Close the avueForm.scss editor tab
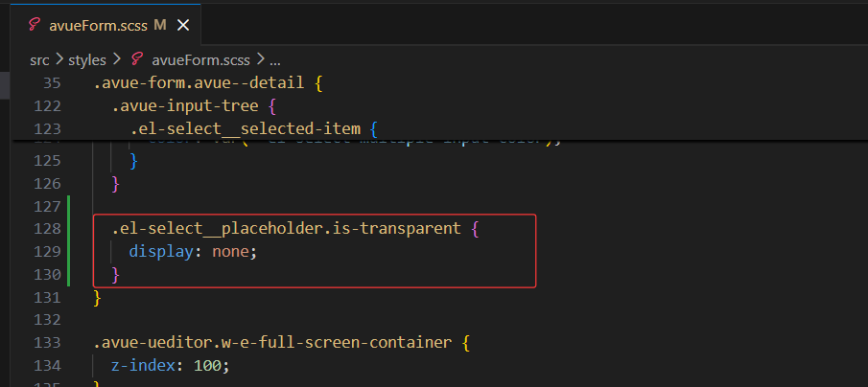The width and height of the screenshot is (868, 387). pos(183,25)
